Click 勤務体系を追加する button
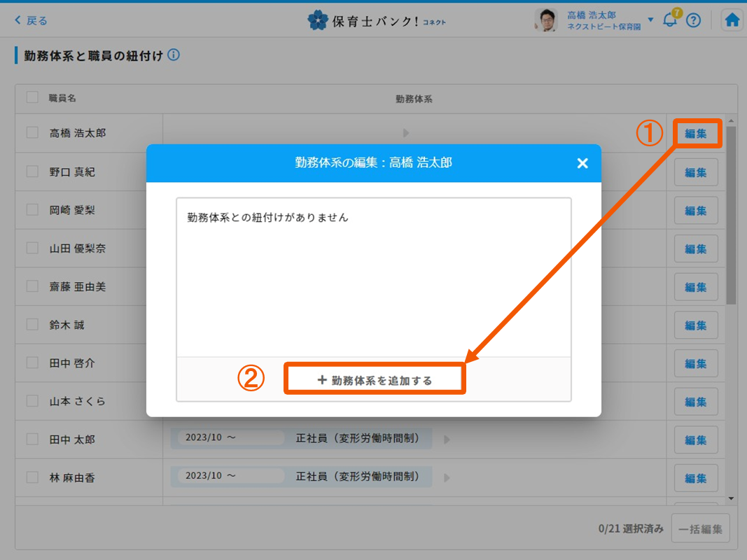The width and height of the screenshot is (747, 560). 375,380
